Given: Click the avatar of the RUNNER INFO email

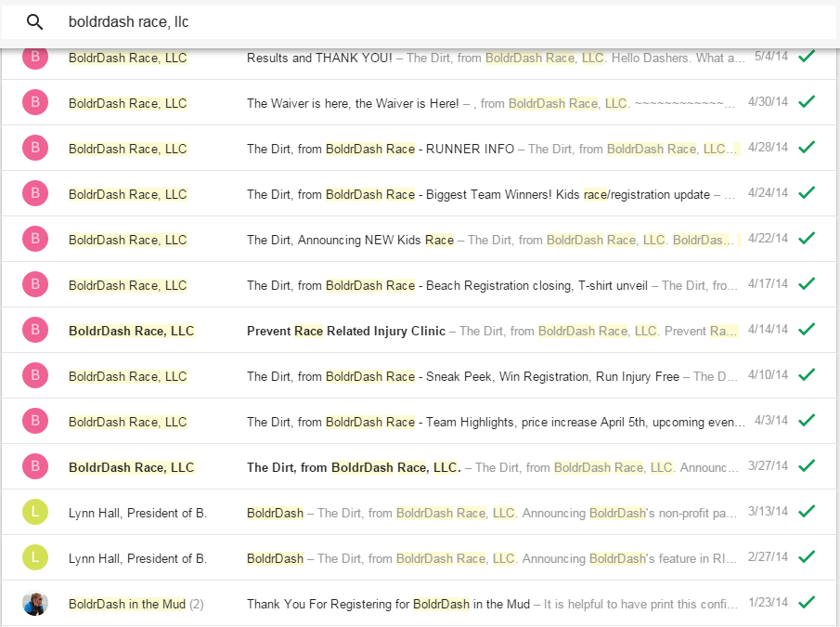Looking at the screenshot, I should [x=35, y=148].
